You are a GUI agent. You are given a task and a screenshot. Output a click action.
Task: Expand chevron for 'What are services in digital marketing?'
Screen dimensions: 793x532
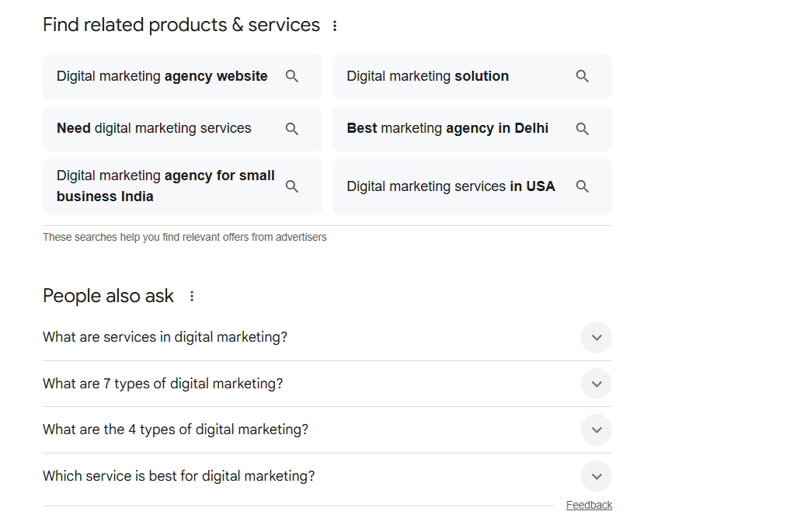(x=596, y=338)
